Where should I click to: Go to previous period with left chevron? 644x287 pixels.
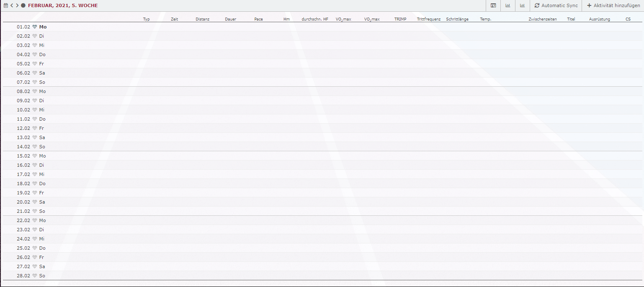point(12,5)
